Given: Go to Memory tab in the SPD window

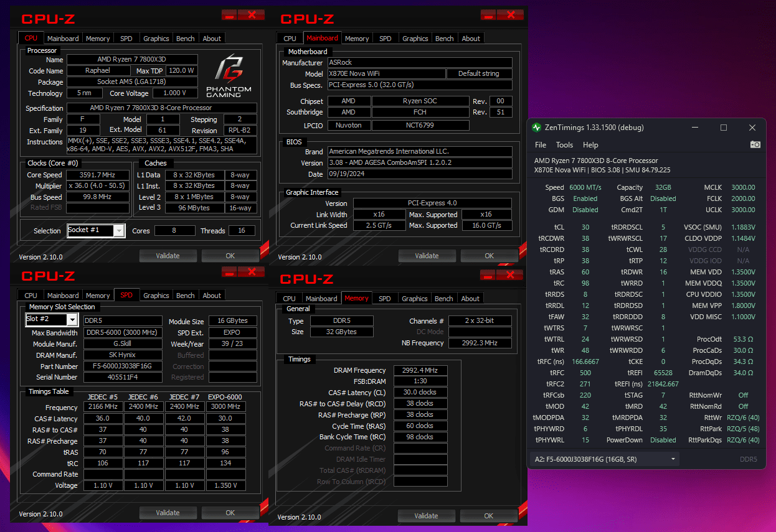Looking at the screenshot, I should click(98, 296).
